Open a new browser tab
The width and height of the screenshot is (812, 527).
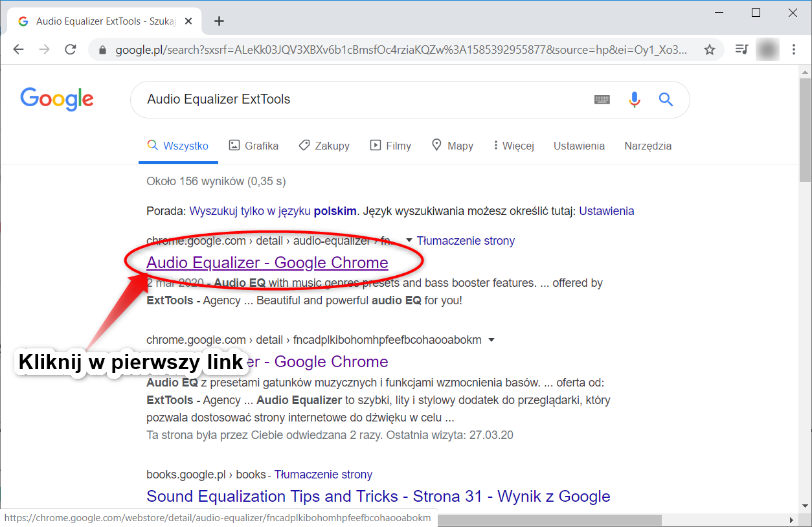pyautogui.click(x=219, y=21)
